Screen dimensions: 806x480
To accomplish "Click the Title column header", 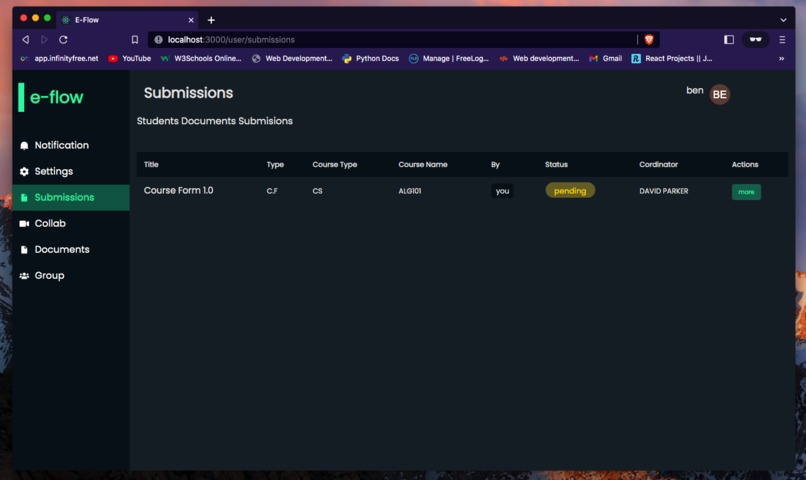I will tap(151, 164).
